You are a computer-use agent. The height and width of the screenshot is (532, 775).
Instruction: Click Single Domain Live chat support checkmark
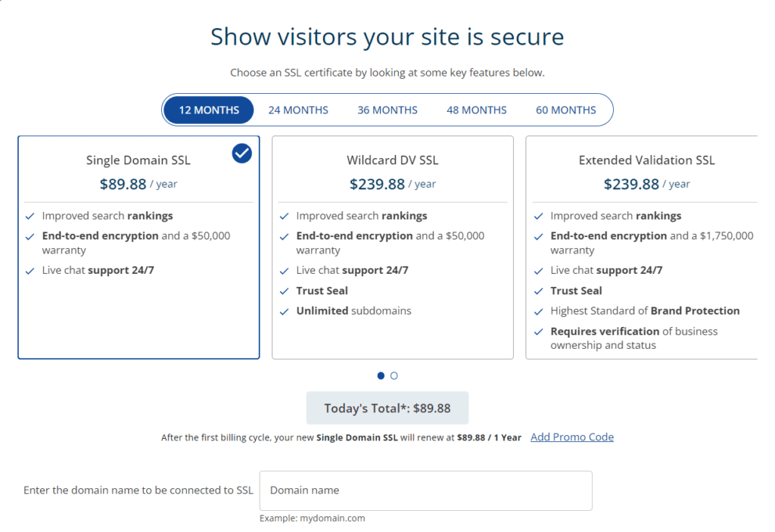click(30, 270)
